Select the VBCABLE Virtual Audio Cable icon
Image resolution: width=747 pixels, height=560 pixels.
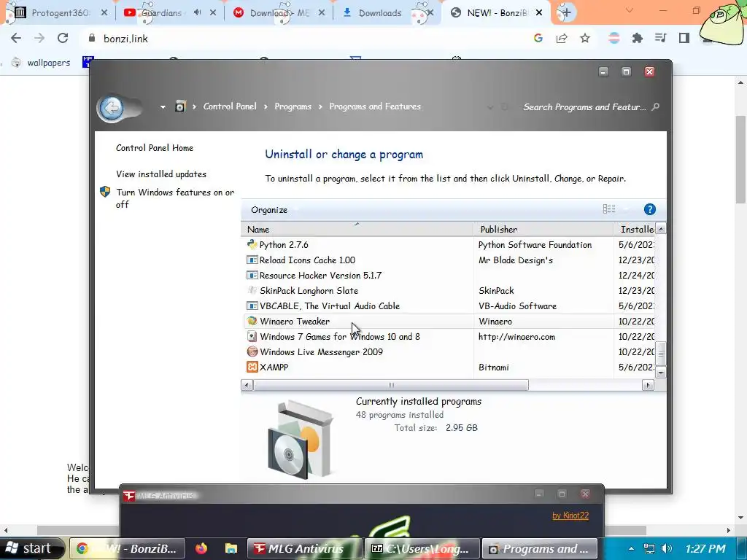point(252,306)
